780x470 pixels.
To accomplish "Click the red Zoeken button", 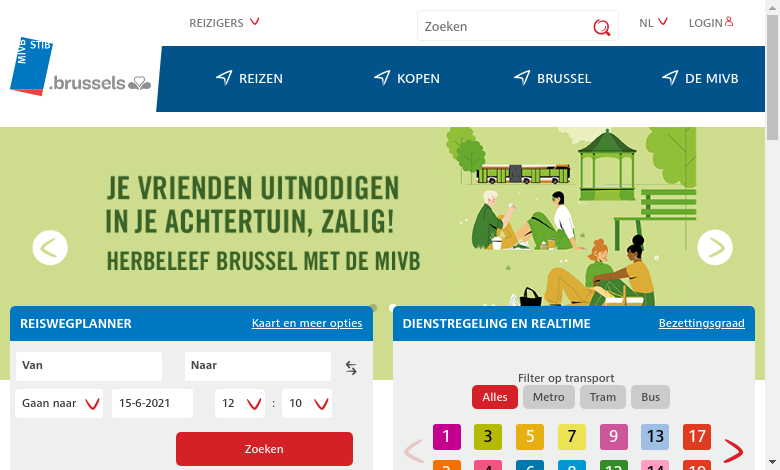I will click(x=264, y=449).
